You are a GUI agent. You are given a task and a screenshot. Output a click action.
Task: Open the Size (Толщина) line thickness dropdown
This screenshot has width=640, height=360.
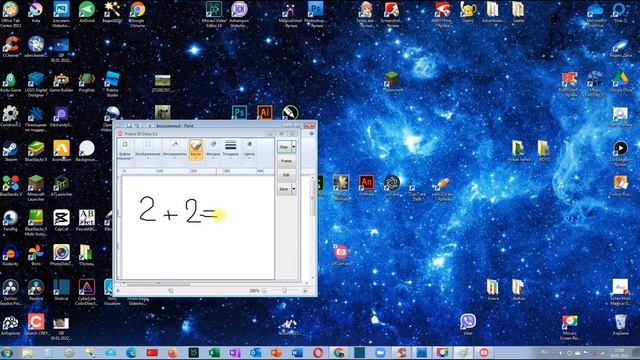(231, 149)
